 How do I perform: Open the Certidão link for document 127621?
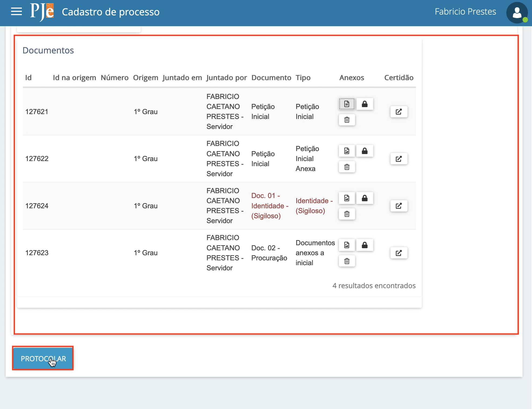click(x=399, y=112)
